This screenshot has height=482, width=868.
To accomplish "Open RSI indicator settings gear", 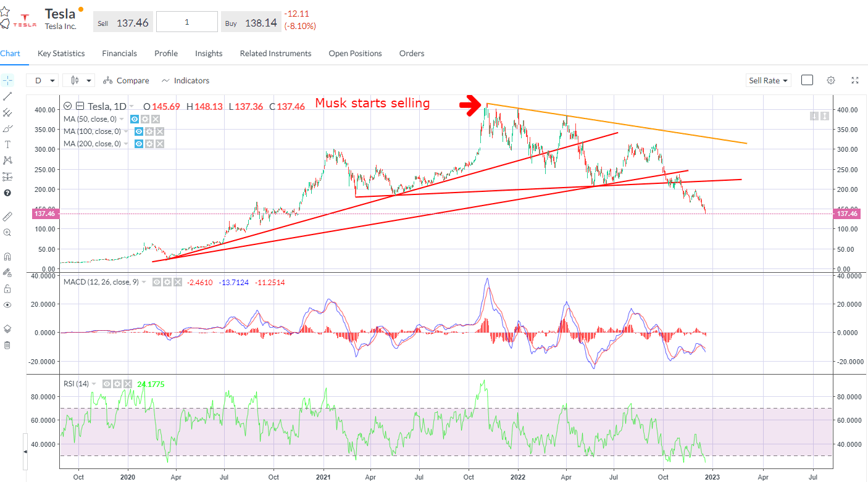I will coord(117,384).
